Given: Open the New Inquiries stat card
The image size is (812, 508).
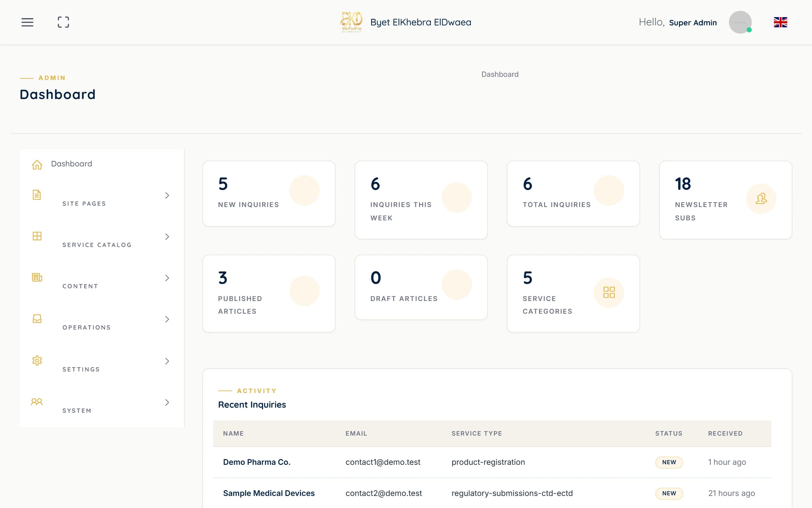Looking at the screenshot, I should [x=269, y=194].
